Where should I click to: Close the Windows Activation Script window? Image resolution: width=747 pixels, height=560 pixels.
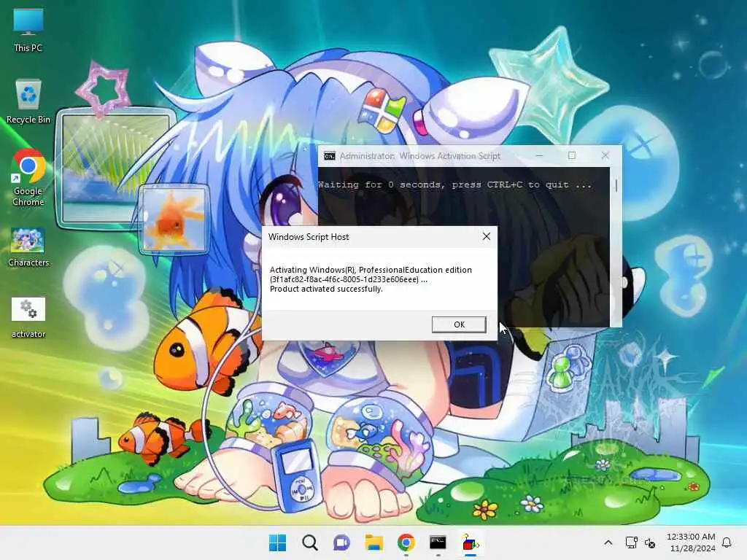click(605, 156)
